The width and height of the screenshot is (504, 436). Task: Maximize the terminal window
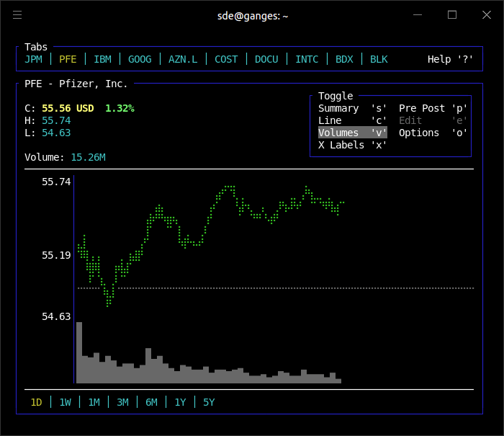[x=452, y=15]
